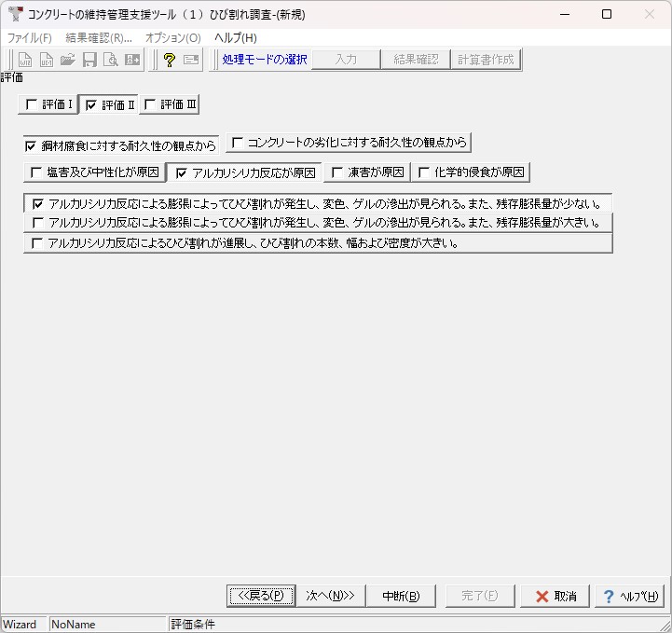672x633 pixels.
Task: Click NoName in the status bar
Action: pyautogui.click(x=74, y=624)
